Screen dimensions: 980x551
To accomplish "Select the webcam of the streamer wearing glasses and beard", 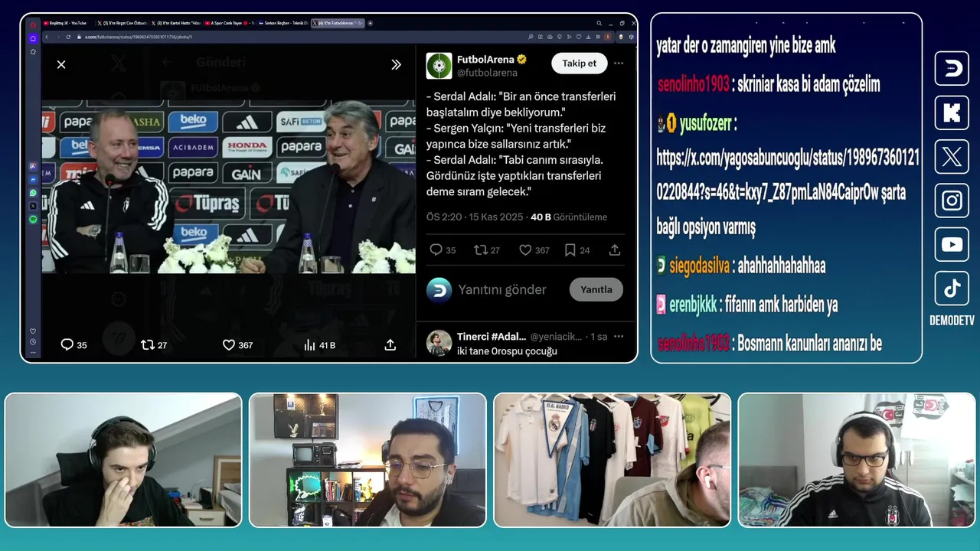I will pyautogui.click(x=367, y=460).
